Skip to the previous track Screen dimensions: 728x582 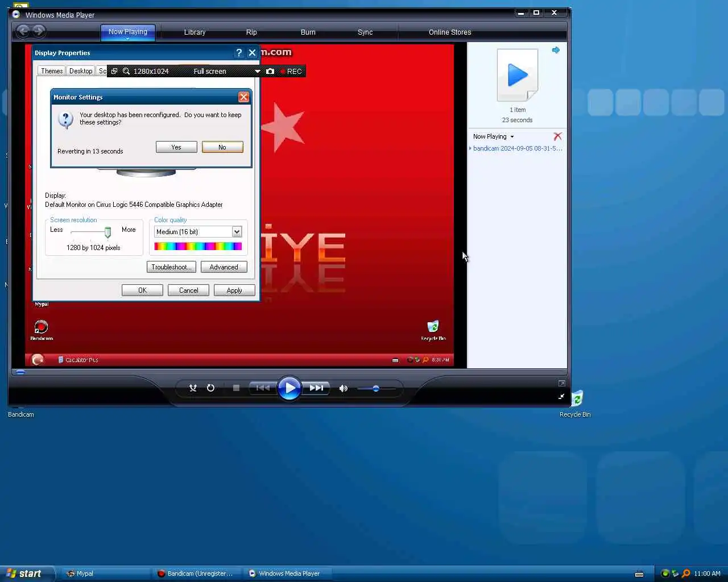coord(263,388)
